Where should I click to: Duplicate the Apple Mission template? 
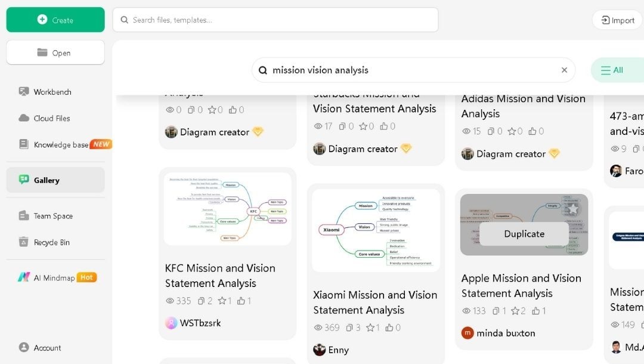[523, 234]
